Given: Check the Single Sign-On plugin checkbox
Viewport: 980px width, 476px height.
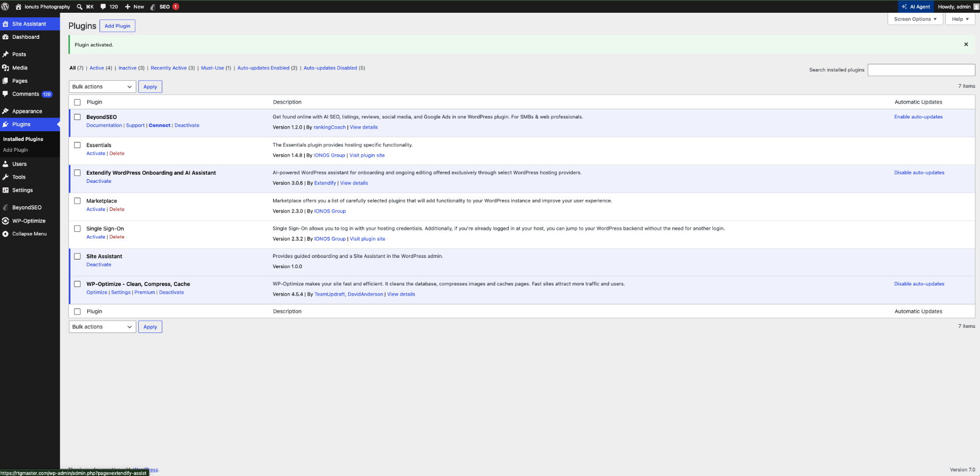Looking at the screenshot, I should [x=78, y=229].
